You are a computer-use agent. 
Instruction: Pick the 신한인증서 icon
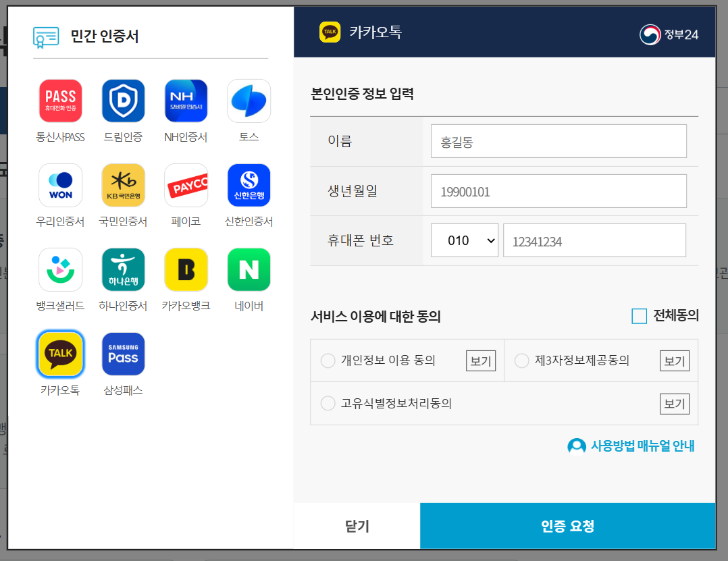click(249, 185)
